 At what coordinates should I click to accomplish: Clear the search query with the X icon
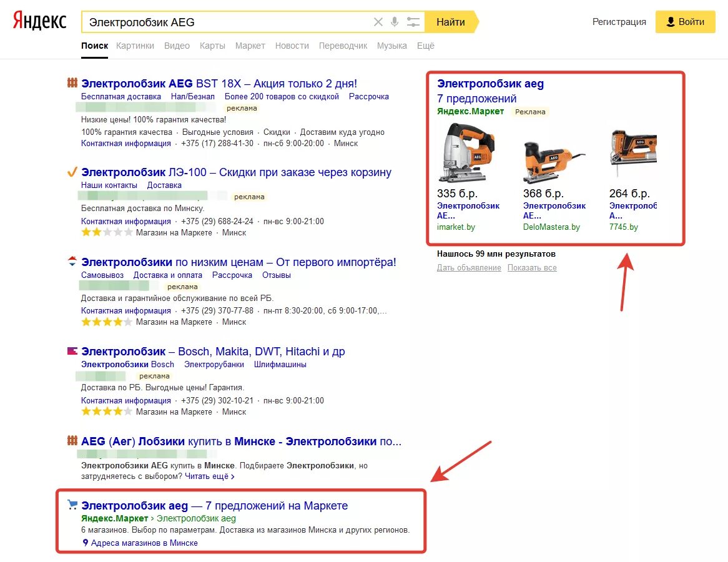378,22
